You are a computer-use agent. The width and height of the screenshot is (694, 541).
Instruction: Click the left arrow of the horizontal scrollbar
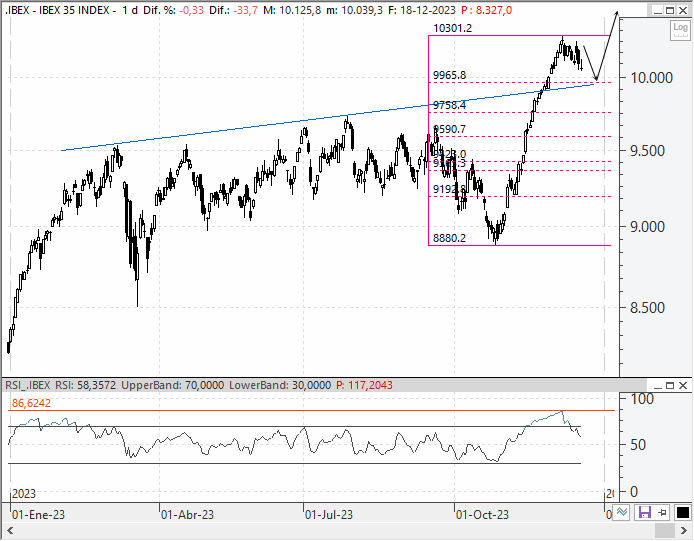(10, 530)
